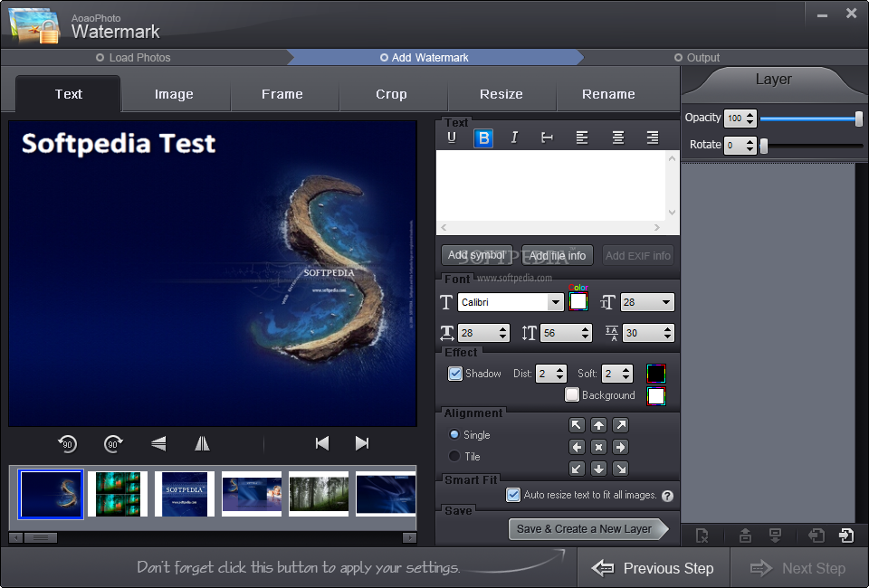
Task: Click Save & Create a New Layer
Action: pyautogui.click(x=588, y=529)
